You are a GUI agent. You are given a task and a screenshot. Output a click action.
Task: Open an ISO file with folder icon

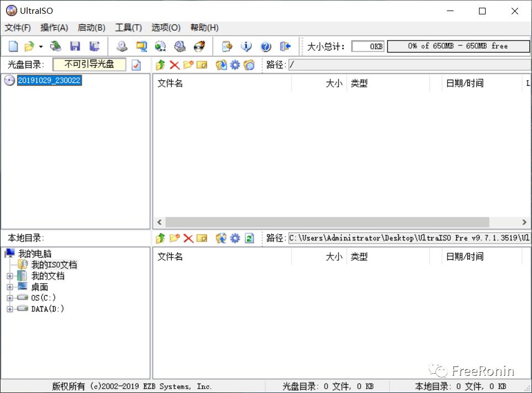click(x=29, y=46)
